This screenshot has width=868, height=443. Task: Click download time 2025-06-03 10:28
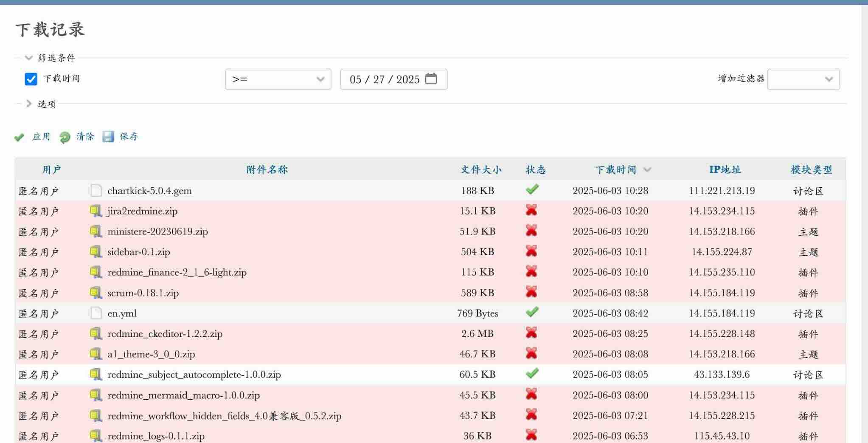pos(610,191)
